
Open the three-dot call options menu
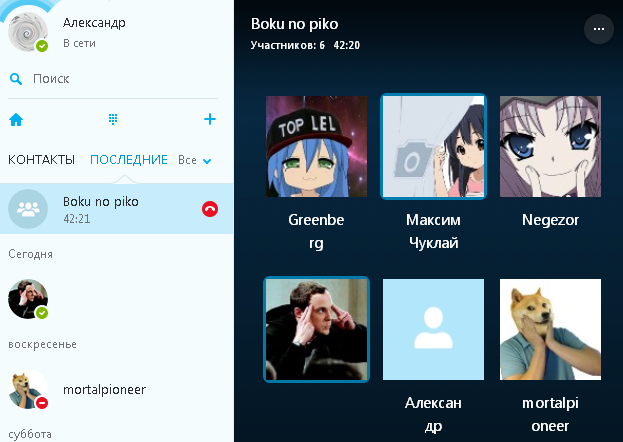598,29
